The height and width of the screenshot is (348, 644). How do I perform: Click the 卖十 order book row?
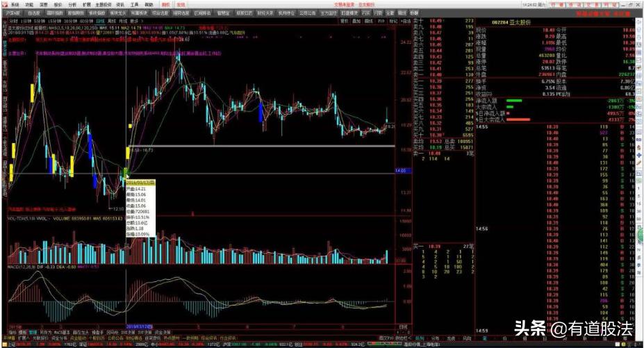coord(443,21)
